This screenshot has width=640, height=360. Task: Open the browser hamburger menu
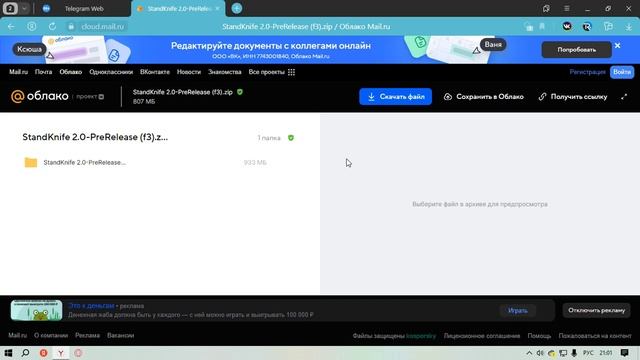567,8
